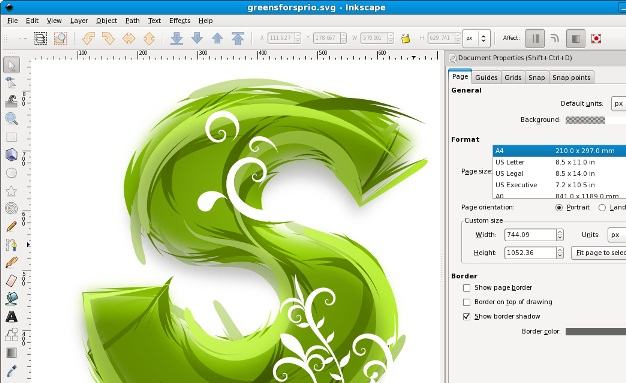Open the Path menu
This screenshot has height=383, width=626.
click(132, 20)
